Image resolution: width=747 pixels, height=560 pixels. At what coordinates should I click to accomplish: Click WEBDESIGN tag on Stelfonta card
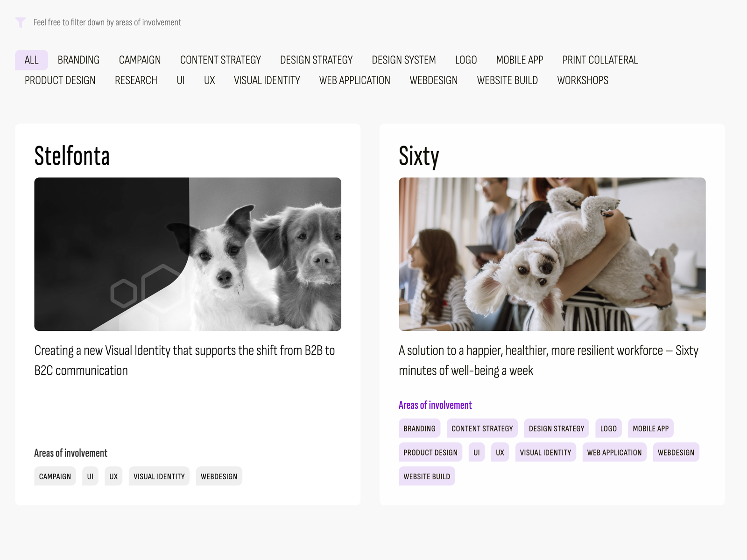tap(219, 476)
